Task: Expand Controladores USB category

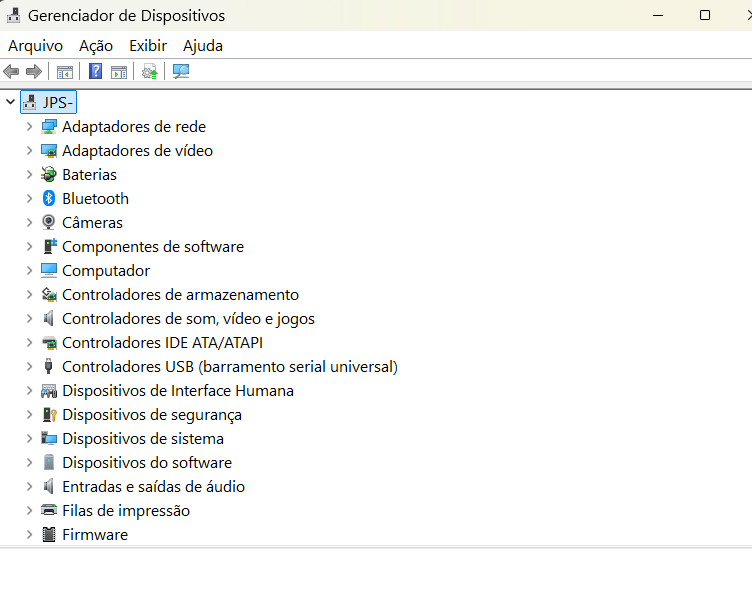Action: (x=29, y=367)
